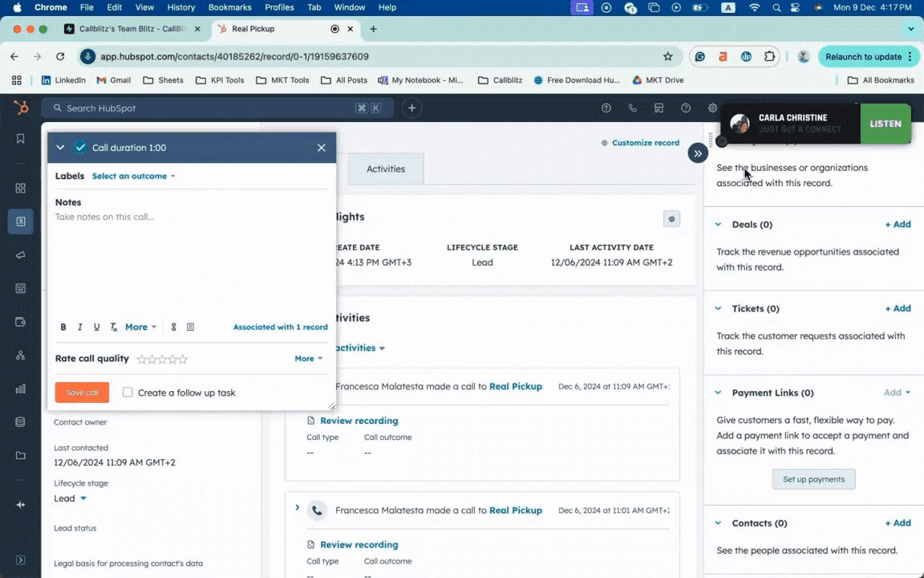Image resolution: width=924 pixels, height=578 pixels.
Task: Insert snippet icon in notes toolbar
Action: pyautogui.click(x=190, y=327)
